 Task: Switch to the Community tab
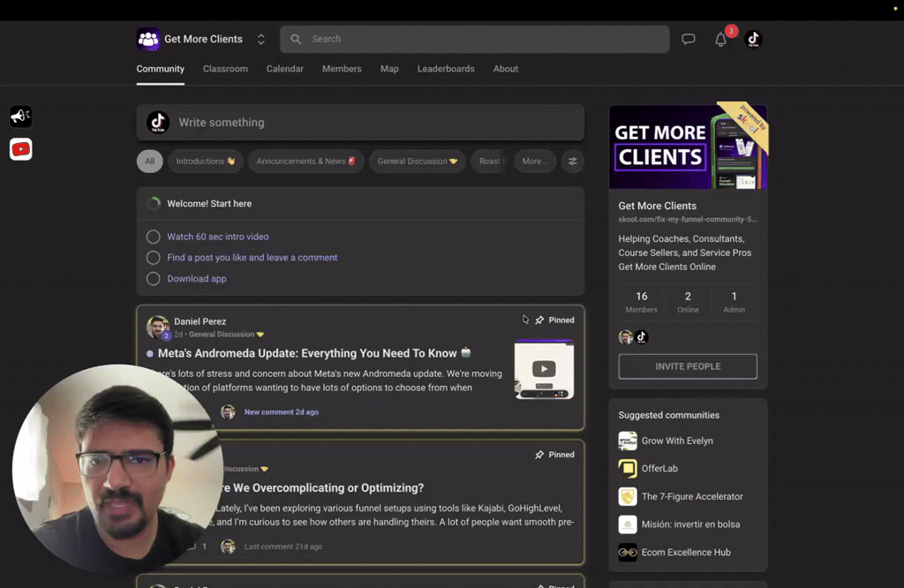(x=161, y=69)
